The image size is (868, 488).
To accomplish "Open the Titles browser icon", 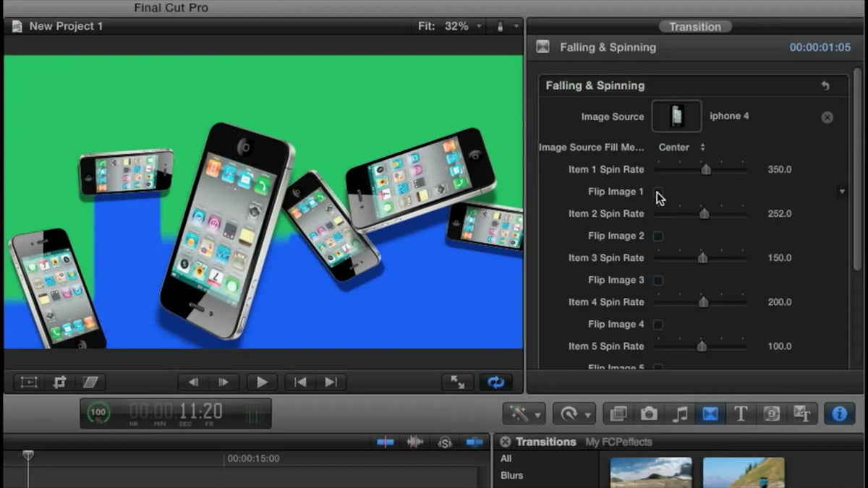I will [x=741, y=414].
